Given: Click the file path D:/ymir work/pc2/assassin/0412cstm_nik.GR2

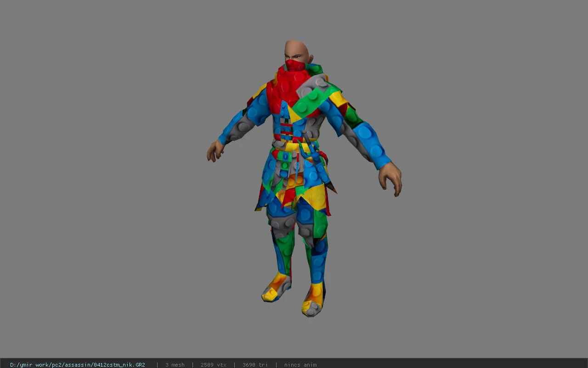Looking at the screenshot, I should [x=78, y=365].
